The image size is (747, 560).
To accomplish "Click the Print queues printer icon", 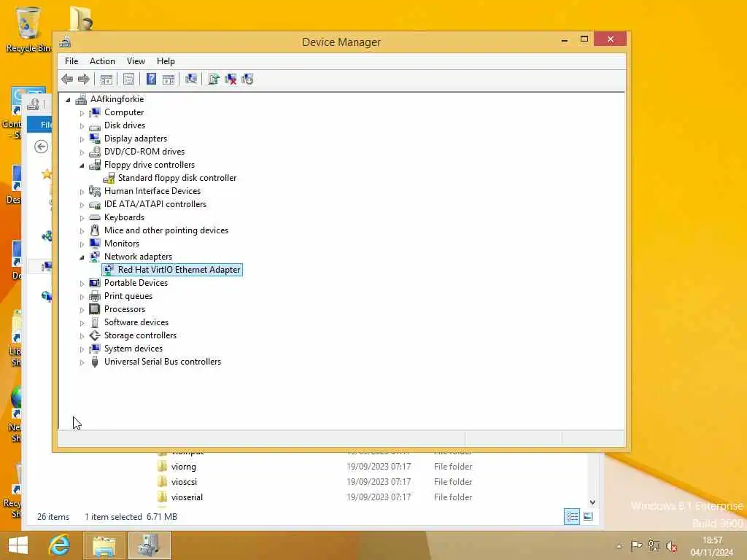I will tap(95, 296).
